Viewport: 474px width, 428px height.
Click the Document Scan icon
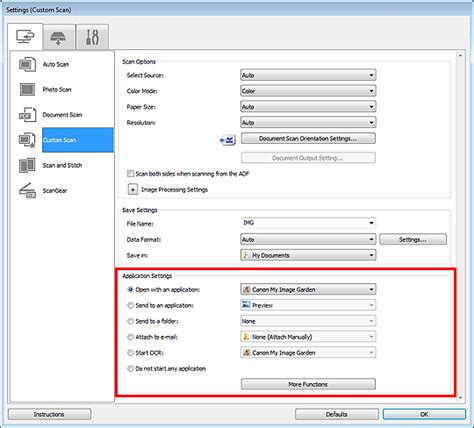click(x=27, y=115)
